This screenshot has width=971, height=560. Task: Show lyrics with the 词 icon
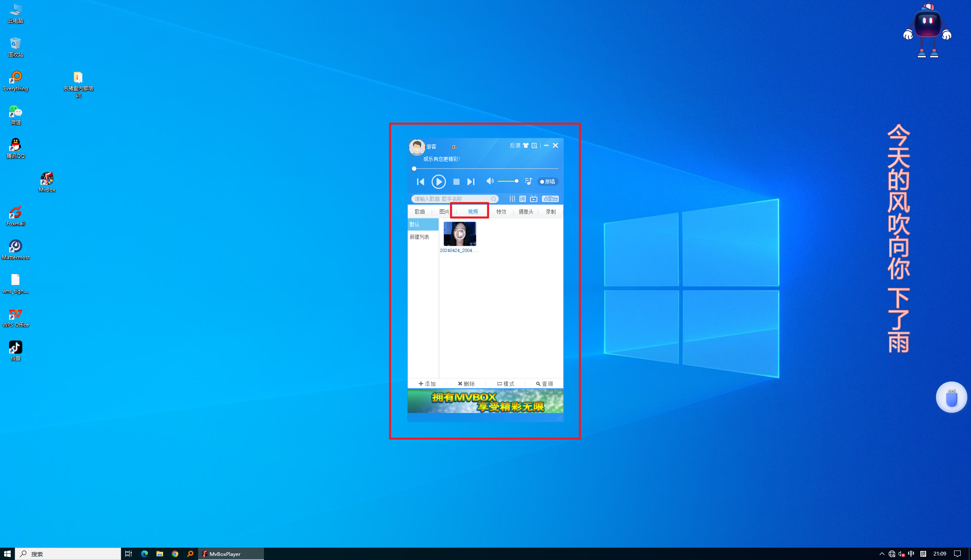522,199
